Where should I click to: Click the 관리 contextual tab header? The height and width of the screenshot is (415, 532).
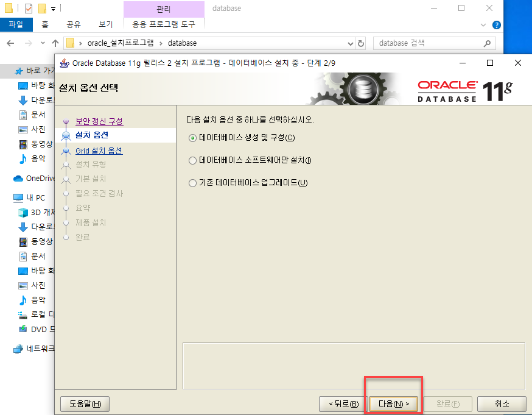click(164, 9)
